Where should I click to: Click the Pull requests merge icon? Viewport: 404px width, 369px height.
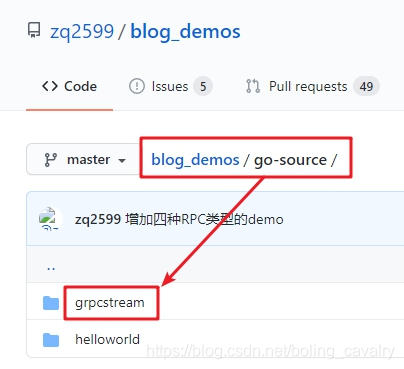click(x=253, y=86)
